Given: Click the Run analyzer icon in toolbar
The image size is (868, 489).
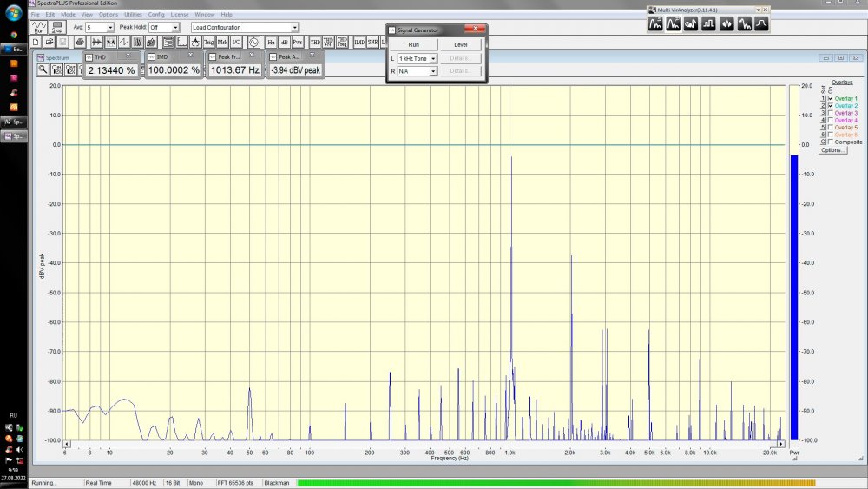Looking at the screenshot, I should pos(37,27).
